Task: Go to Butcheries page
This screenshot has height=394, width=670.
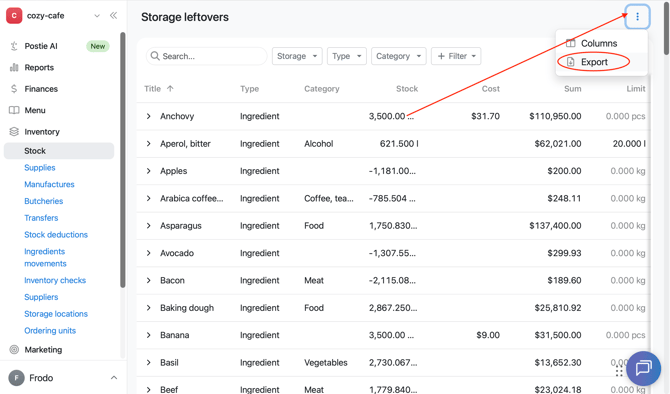Action: 44,201
